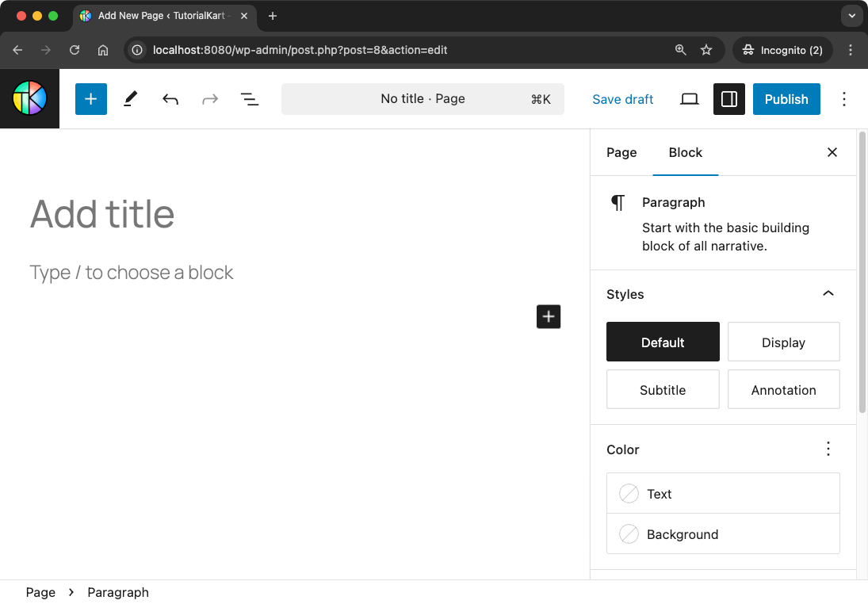The width and height of the screenshot is (868, 604).
Task: Open the Document Overview list view
Action: [x=249, y=98]
